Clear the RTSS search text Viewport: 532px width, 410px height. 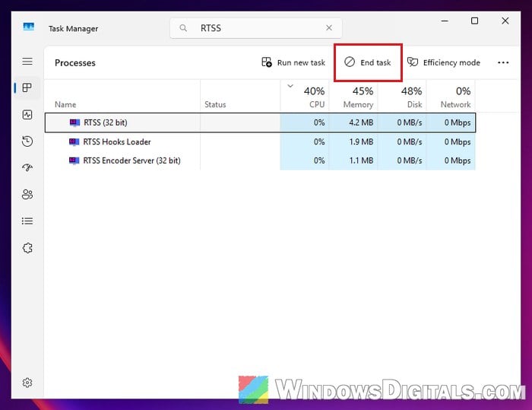329,28
